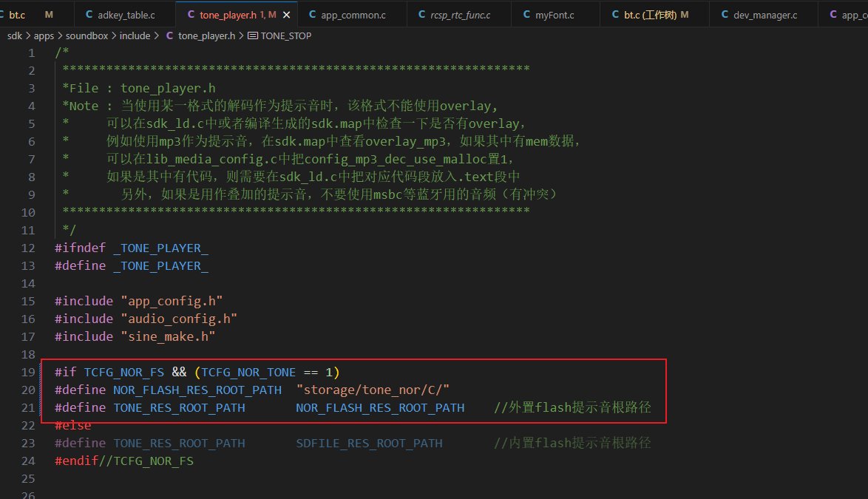Open the include breadcrumb dropdown
This screenshot has height=499, width=868.
point(135,36)
